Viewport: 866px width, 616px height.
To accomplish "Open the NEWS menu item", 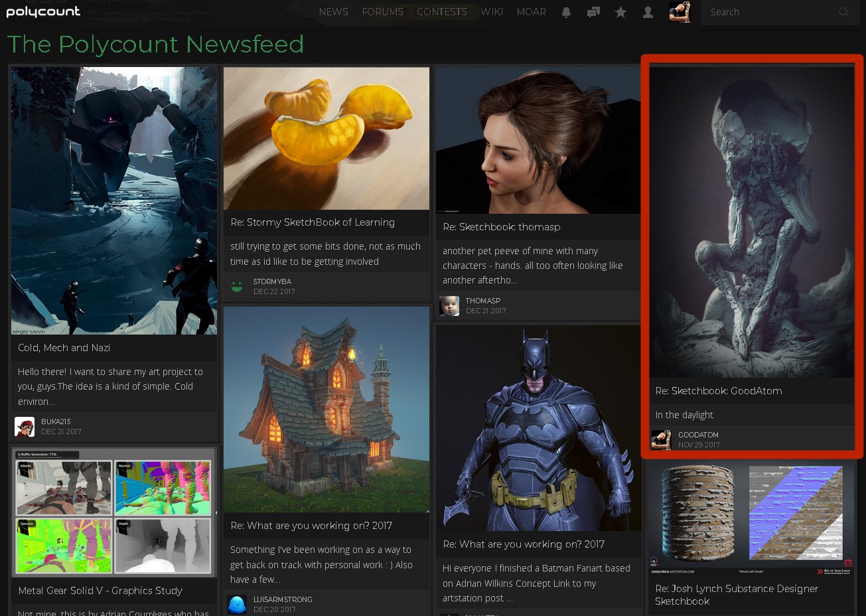I will click(x=333, y=12).
